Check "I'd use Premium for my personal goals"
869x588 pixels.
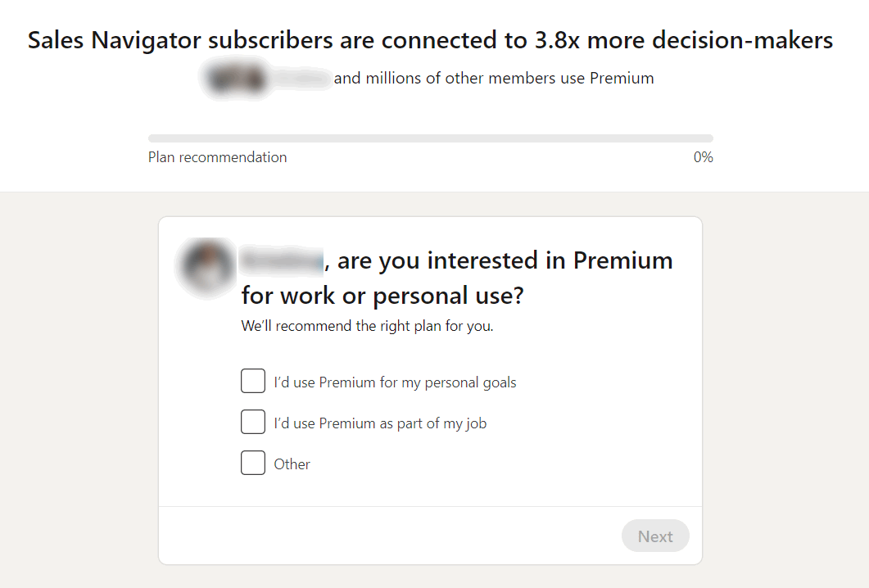[x=253, y=381]
